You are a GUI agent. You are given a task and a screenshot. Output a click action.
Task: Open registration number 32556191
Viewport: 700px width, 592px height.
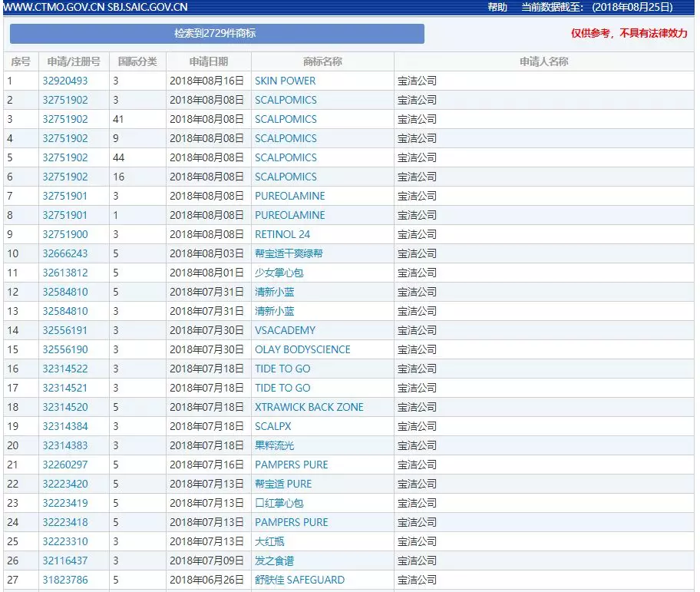[x=65, y=330]
